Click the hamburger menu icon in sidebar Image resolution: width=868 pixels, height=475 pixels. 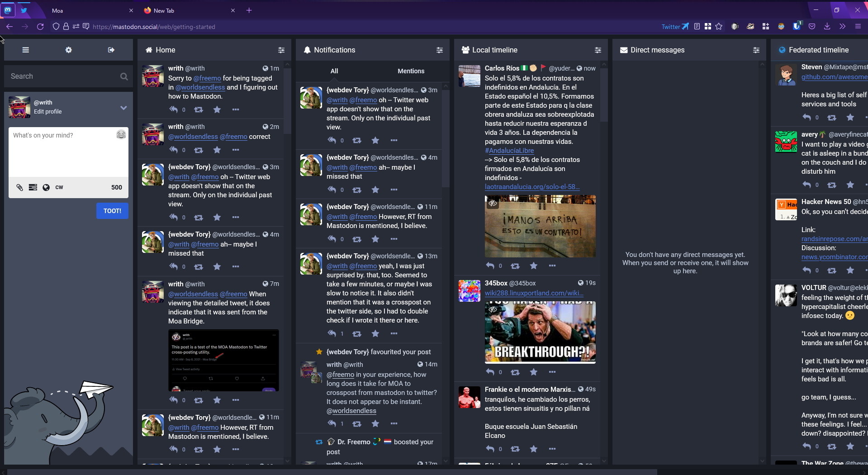point(26,50)
